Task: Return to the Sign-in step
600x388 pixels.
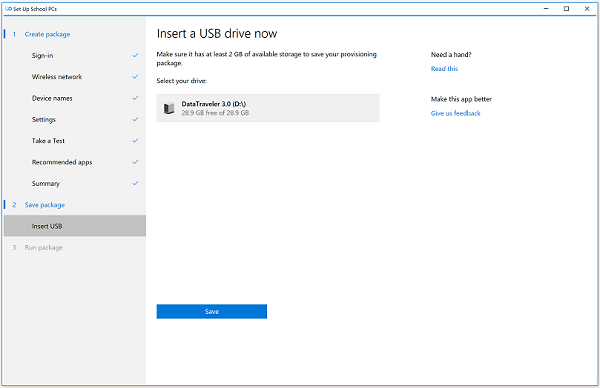Action: pos(42,55)
